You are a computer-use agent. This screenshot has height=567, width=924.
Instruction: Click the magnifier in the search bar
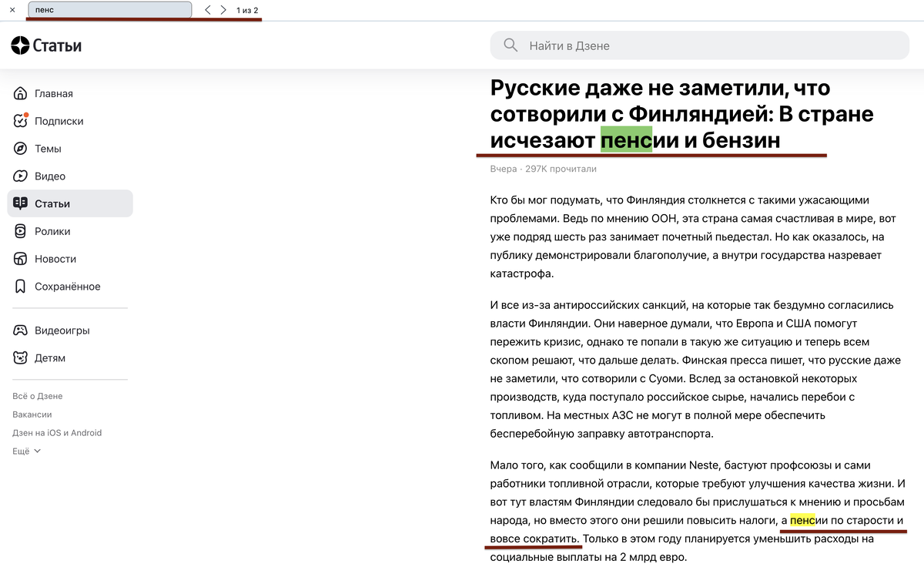[510, 45]
